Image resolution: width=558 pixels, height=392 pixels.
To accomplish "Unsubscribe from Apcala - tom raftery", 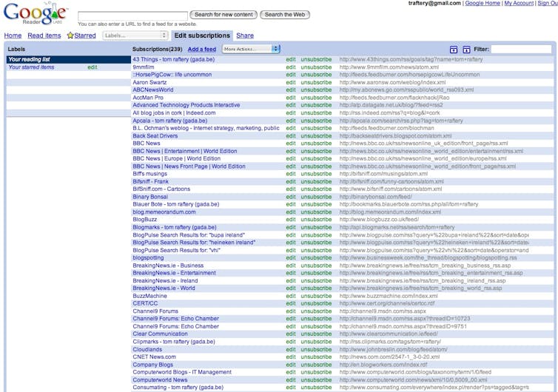I will coord(316,121).
